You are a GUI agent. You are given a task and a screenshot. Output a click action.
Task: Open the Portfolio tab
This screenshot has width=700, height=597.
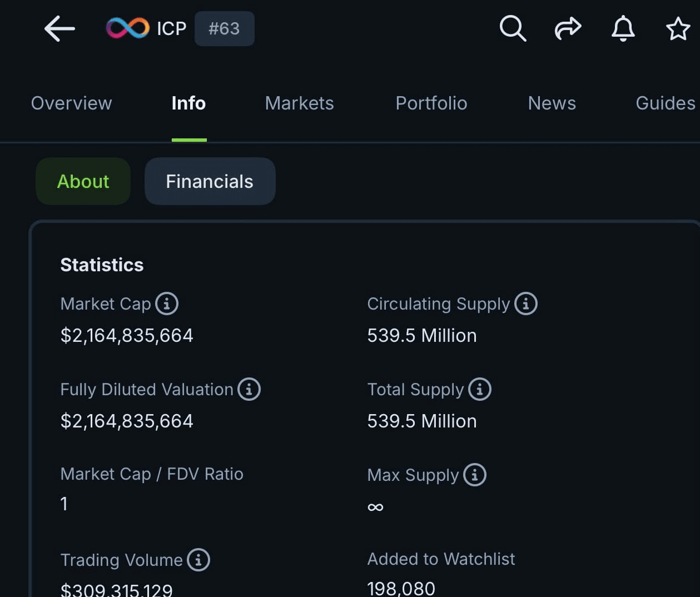point(431,103)
